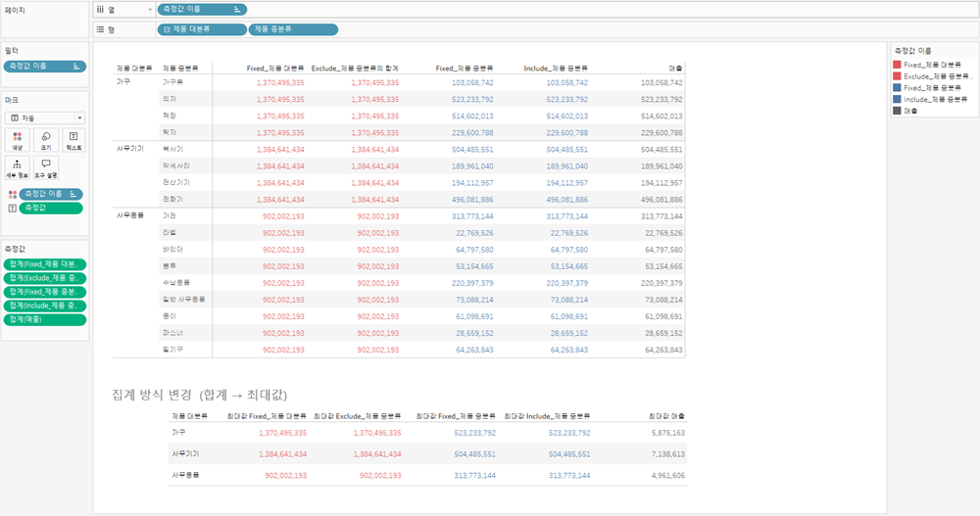Viewport: 980px width, 516px height.
Task: Open the 도구 설명 tooltip marks card
Action: pos(46,168)
